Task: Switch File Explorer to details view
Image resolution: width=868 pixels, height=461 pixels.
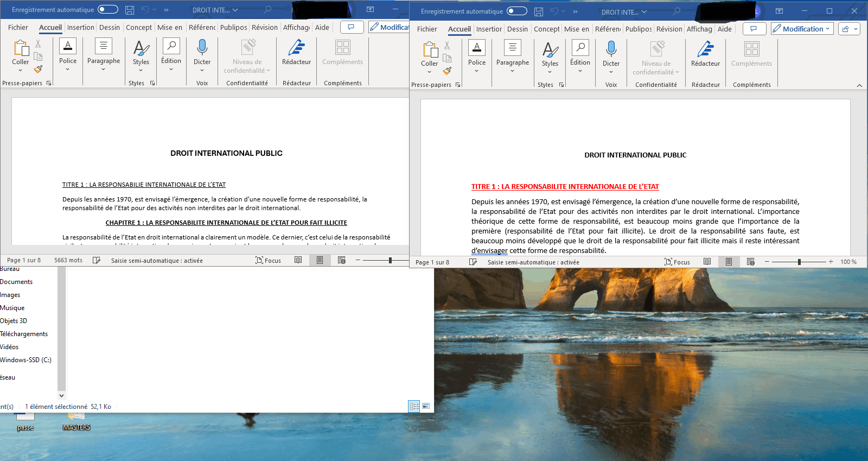Action: coord(414,406)
